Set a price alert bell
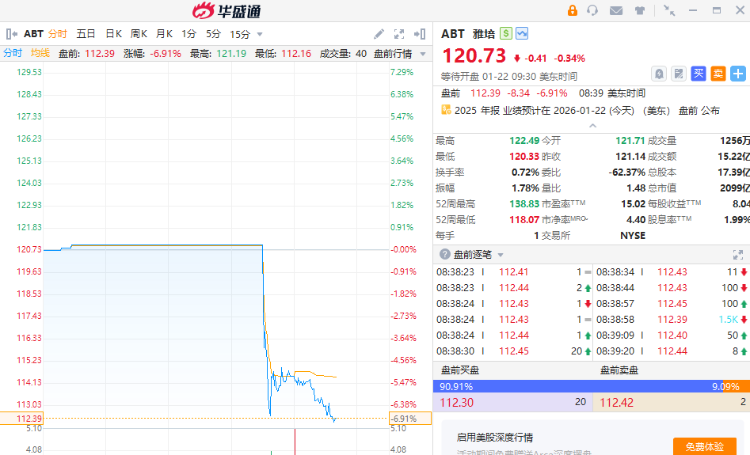This screenshot has width=750, height=455. click(x=659, y=74)
